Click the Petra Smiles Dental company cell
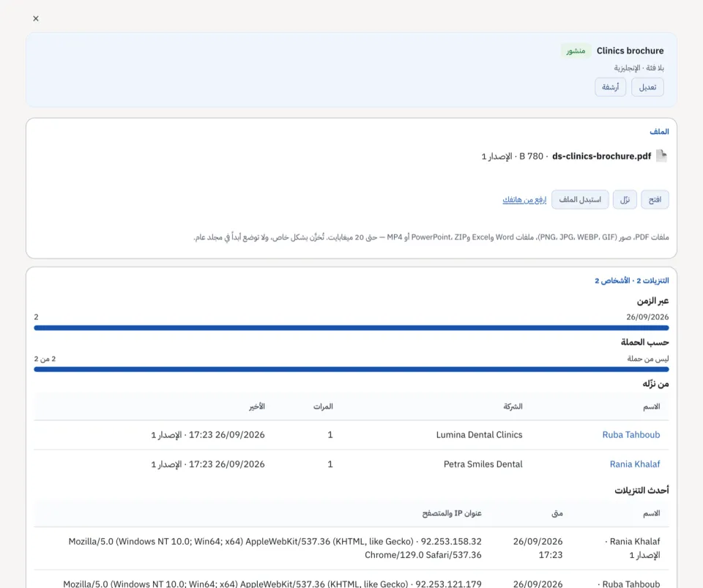Image resolution: width=703 pixels, height=588 pixels. coord(483,464)
